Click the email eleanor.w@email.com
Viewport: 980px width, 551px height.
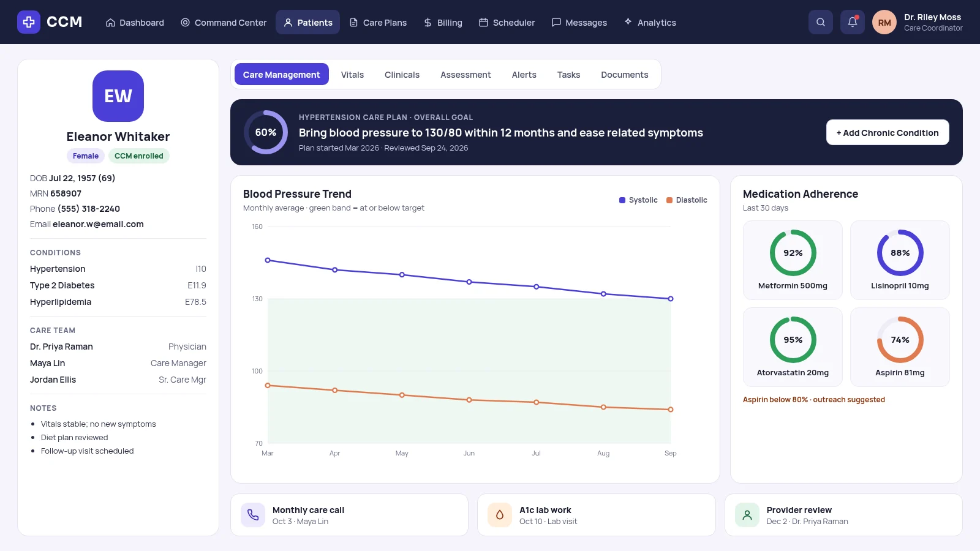(x=98, y=224)
